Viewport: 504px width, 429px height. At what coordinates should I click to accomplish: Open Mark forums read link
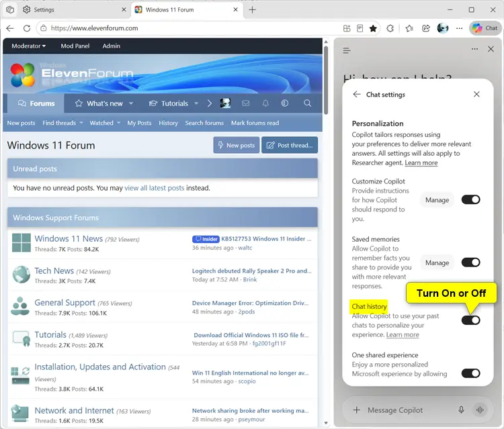(255, 123)
